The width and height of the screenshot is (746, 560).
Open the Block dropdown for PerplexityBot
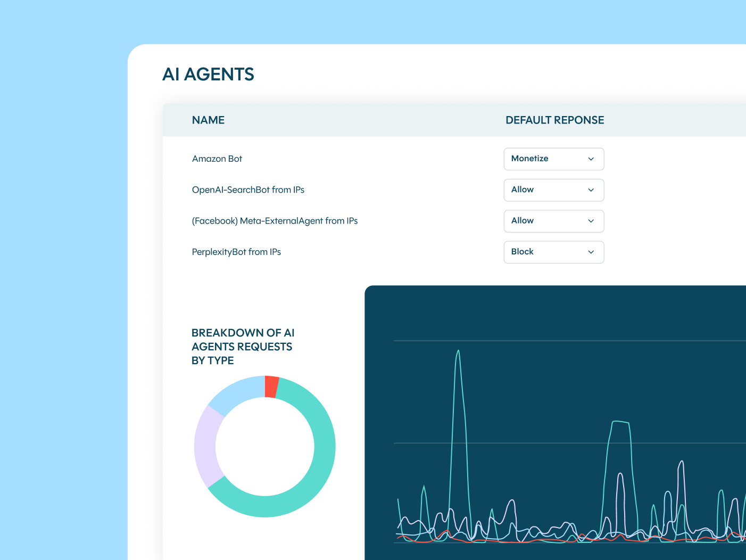(553, 252)
